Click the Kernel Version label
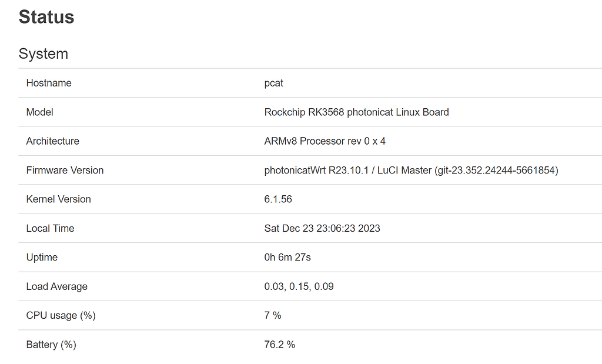 point(58,199)
